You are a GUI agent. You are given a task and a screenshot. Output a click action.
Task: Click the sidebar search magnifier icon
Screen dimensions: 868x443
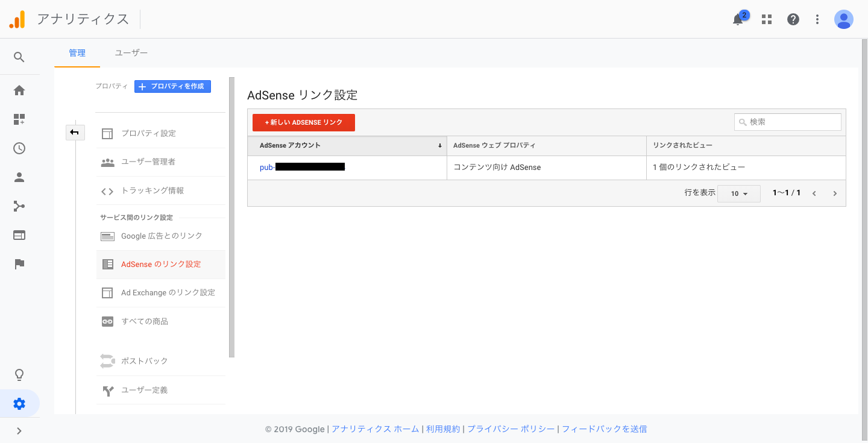coord(19,57)
